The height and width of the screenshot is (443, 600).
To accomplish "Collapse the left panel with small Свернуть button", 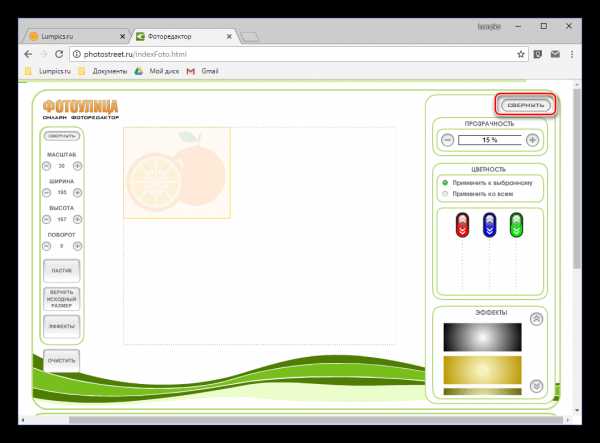I will coord(61,135).
